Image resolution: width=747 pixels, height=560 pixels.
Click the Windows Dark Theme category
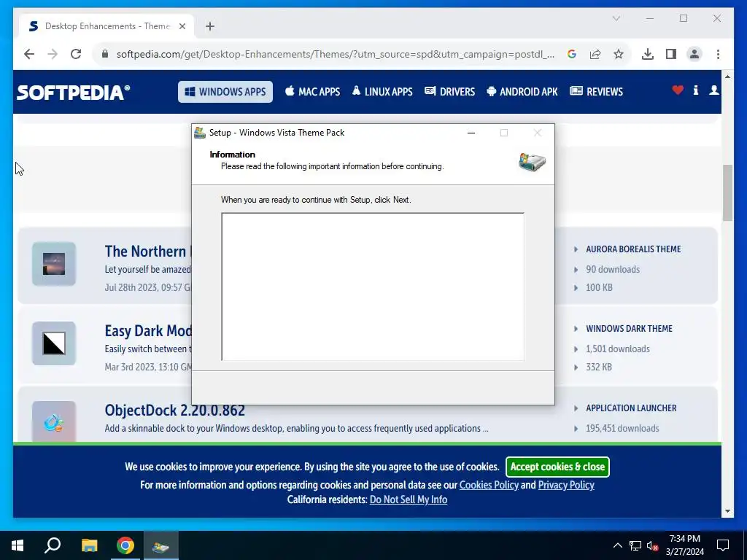pos(629,329)
